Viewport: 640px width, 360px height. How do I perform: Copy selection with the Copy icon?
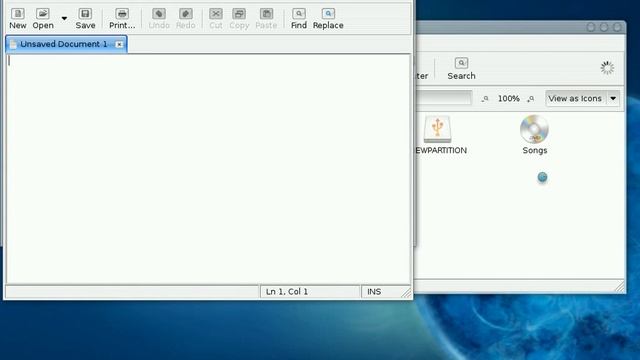(x=239, y=19)
